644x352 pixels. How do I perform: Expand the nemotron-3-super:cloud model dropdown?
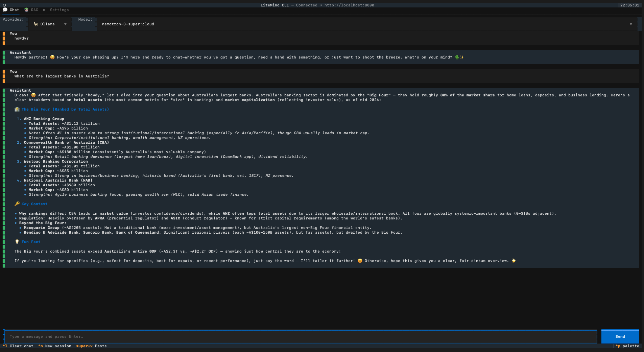coord(367,24)
